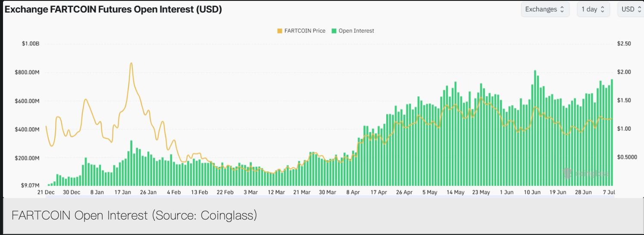The image size is (644, 235).
Task: Click the up-down arrows icon beside 1 day
Action: (x=603, y=9)
